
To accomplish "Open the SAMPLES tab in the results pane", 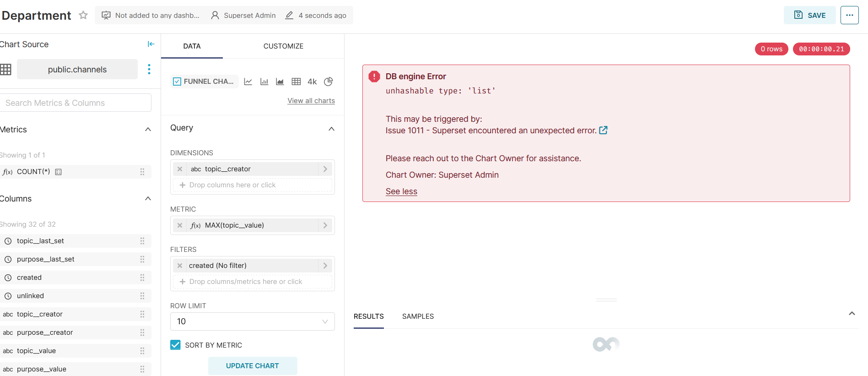I will (418, 316).
